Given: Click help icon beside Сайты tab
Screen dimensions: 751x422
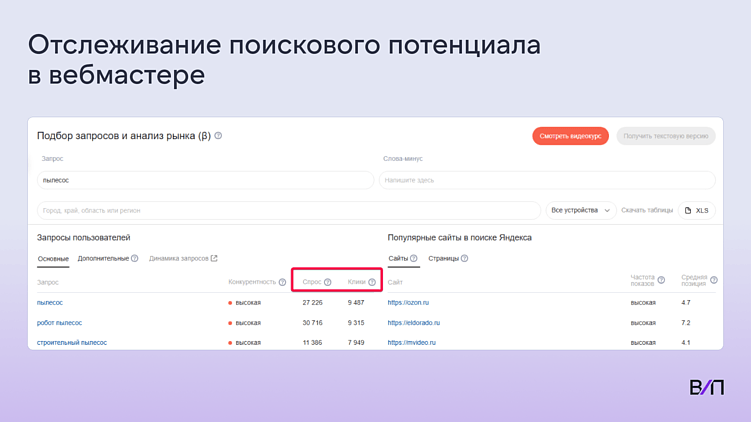Looking at the screenshot, I should click(x=413, y=258).
